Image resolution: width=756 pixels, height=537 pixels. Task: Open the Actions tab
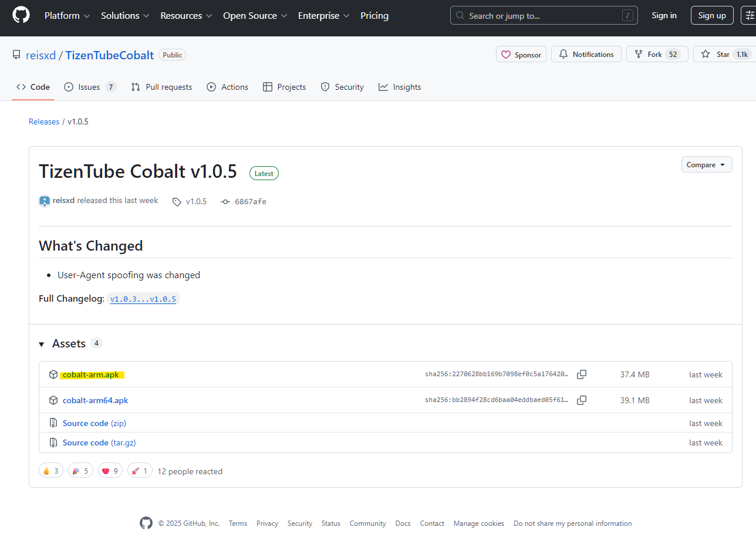(x=228, y=87)
